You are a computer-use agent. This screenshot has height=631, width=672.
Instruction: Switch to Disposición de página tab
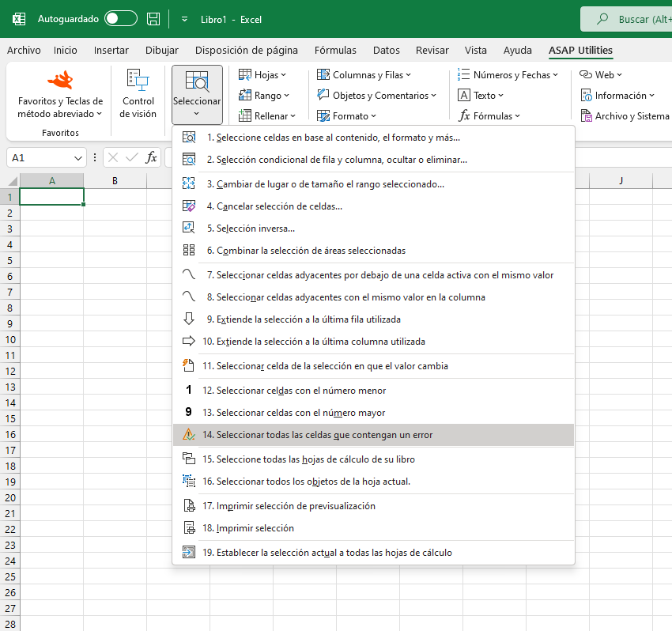(x=247, y=50)
